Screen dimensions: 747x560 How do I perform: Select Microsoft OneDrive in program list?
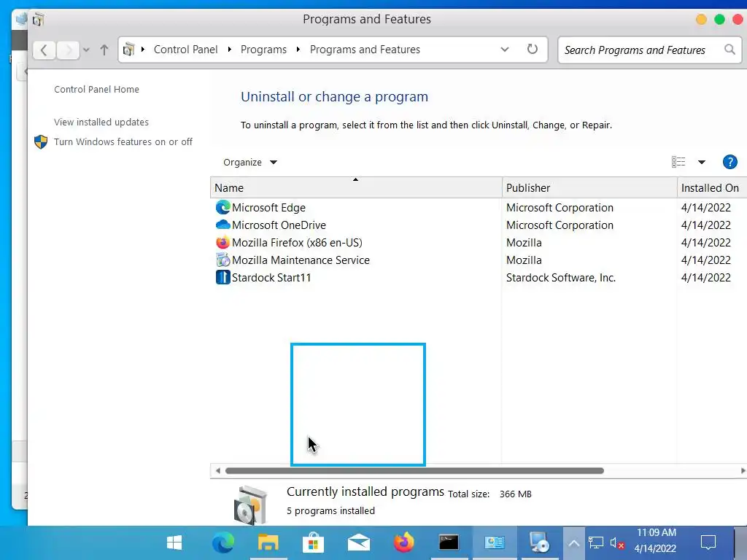tap(279, 225)
